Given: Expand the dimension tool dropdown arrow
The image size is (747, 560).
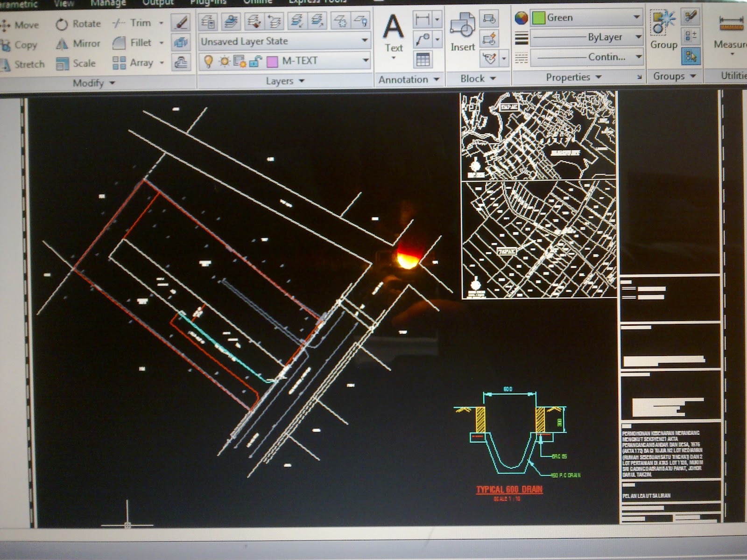Looking at the screenshot, I should click(x=437, y=19).
